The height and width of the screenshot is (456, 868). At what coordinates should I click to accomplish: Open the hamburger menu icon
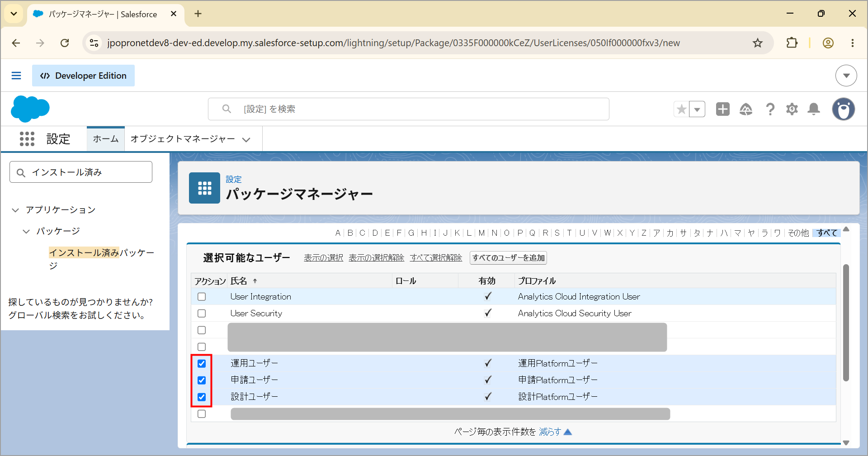16,76
